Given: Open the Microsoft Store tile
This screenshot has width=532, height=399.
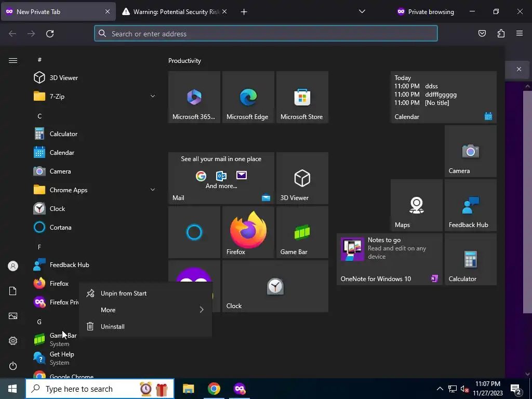Looking at the screenshot, I should (x=302, y=97).
